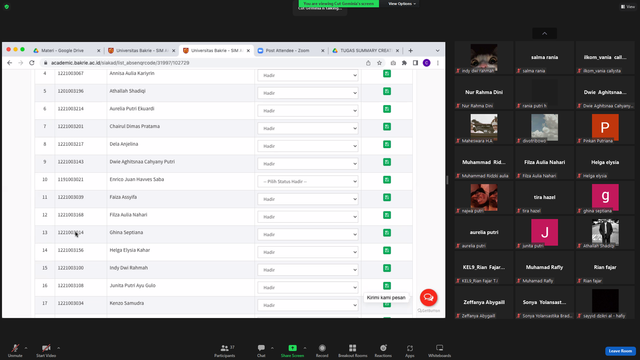Open attendance dropdown for Kenzo Samudra
This screenshot has width=640, height=360.
[308, 305]
